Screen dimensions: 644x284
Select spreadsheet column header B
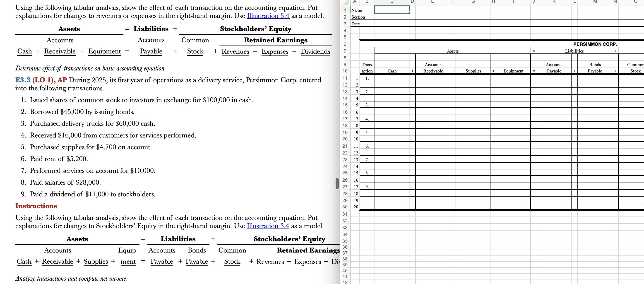tap(367, 2)
